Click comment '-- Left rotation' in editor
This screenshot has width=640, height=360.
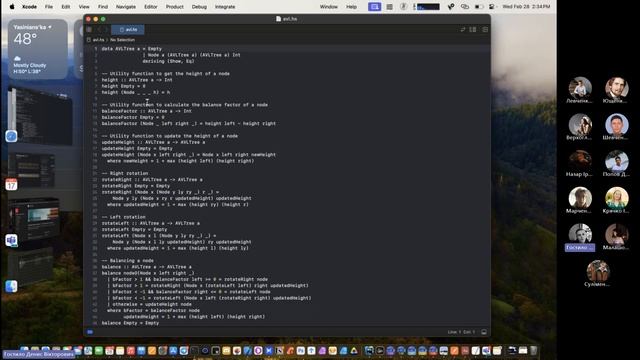[x=123, y=217]
